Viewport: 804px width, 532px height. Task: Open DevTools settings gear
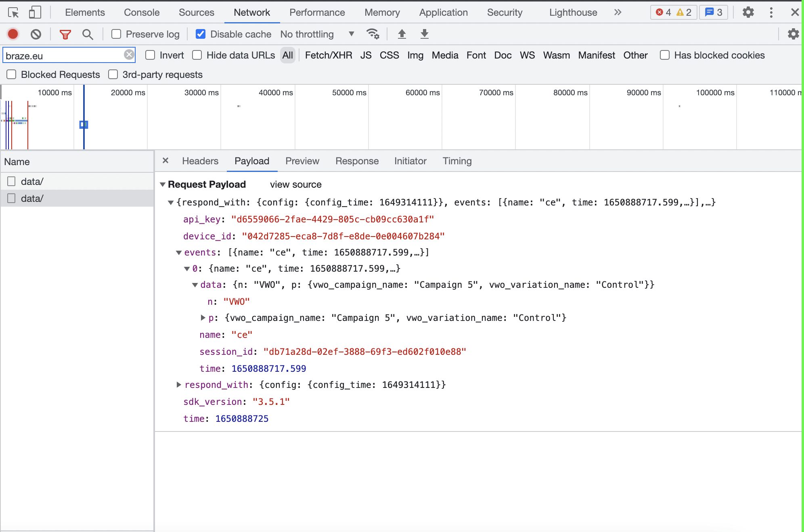coord(748,13)
